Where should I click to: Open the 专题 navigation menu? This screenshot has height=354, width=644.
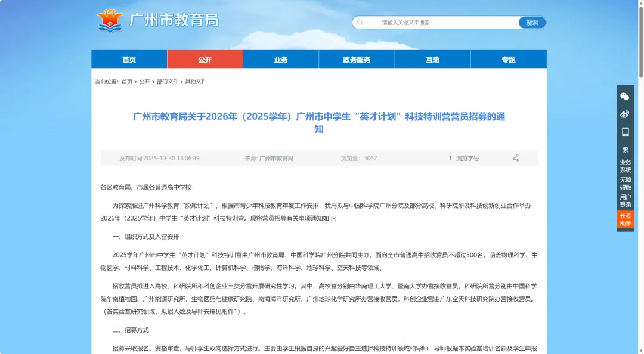pyautogui.click(x=509, y=59)
